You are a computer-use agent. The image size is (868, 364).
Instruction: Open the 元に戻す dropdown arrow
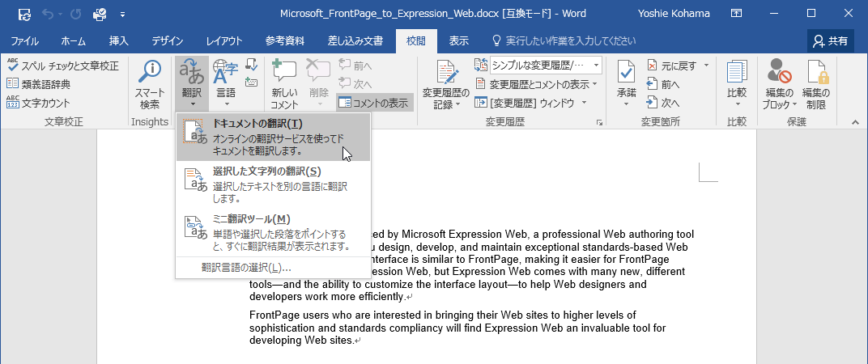(x=706, y=66)
